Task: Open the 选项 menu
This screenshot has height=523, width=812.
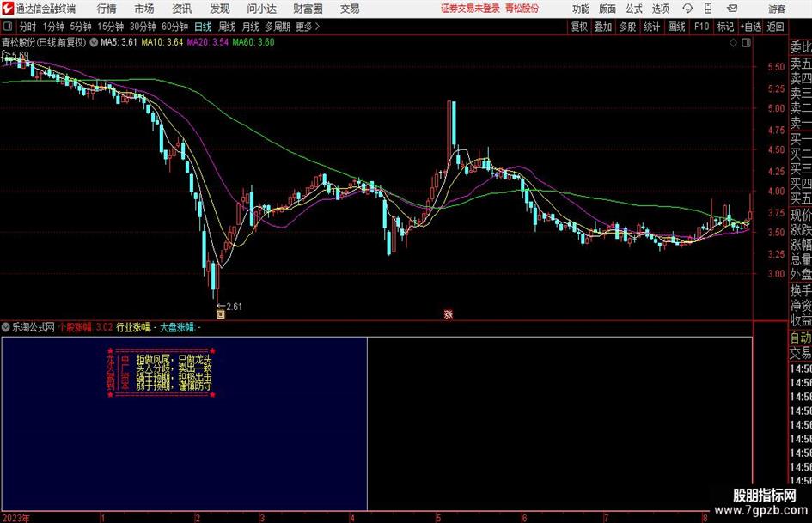Action: pos(660,9)
